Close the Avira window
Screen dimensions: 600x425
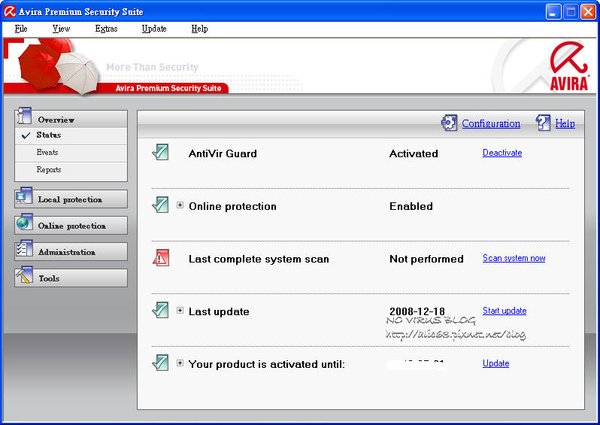589,12
